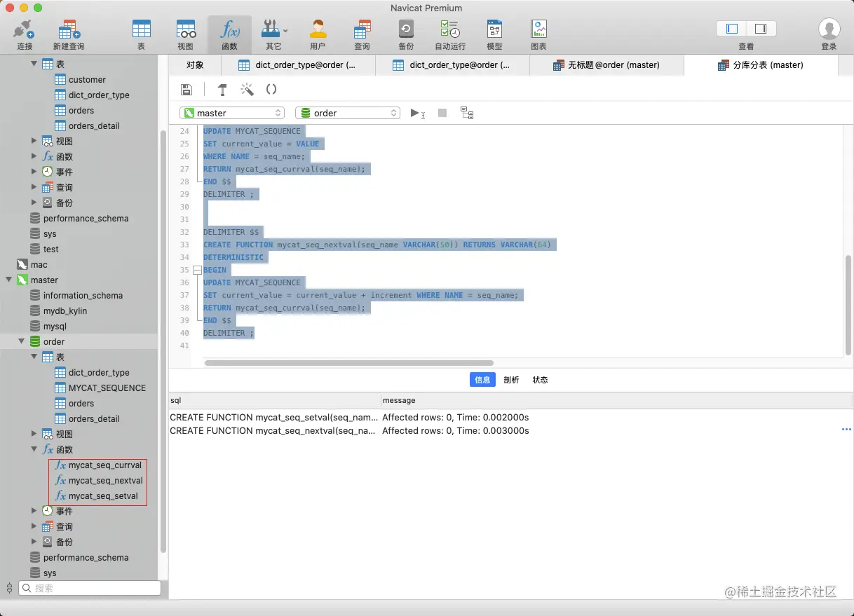Viewport: 854px width, 616px height.
Task: Collapse the BEGIN code fold on line 35
Action: (197, 270)
